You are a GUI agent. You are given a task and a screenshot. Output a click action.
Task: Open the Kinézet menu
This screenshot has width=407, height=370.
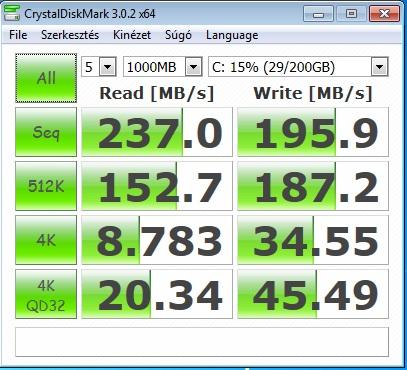click(132, 35)
